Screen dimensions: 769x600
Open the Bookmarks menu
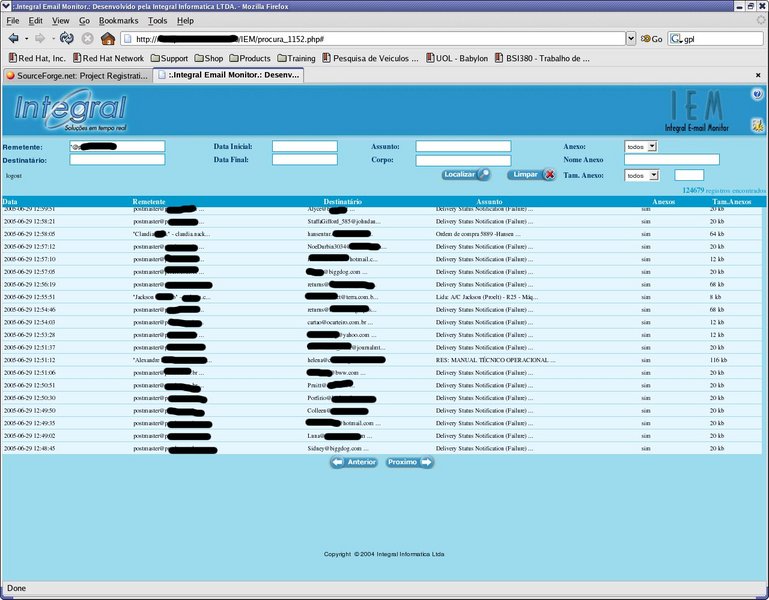point(119,20)
